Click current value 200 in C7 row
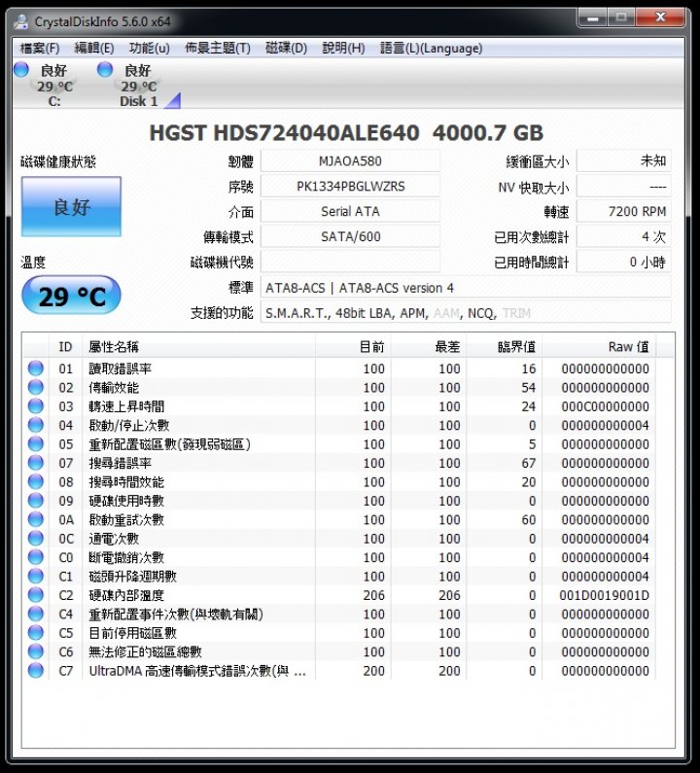This screenshot has height=773, width=700. [x=373, y=671]
